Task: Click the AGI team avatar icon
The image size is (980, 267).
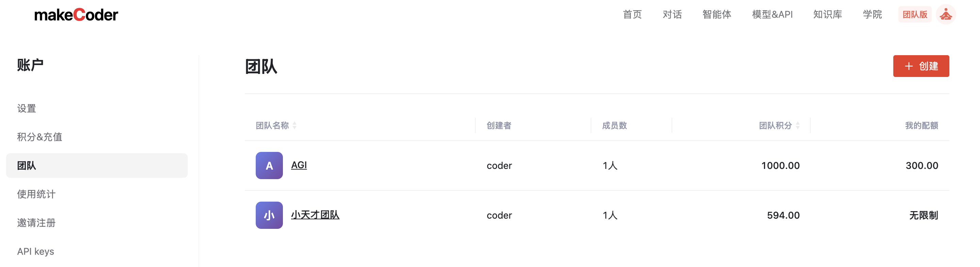Action: click(x=269, y=165)
